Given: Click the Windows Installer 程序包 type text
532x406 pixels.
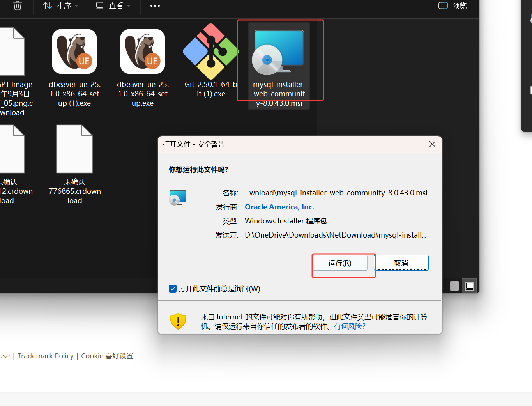Looking at the screenshot, I should pos(286,221).
